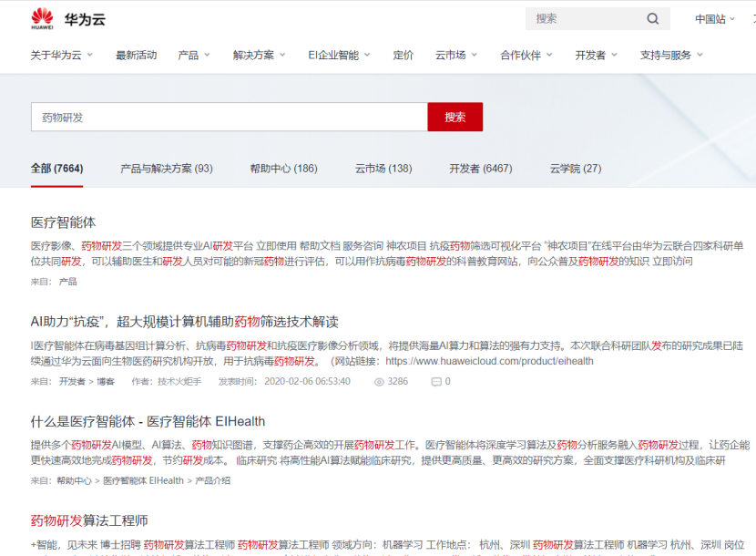Click 帮助中心 in the source breadcrumb

75,480
